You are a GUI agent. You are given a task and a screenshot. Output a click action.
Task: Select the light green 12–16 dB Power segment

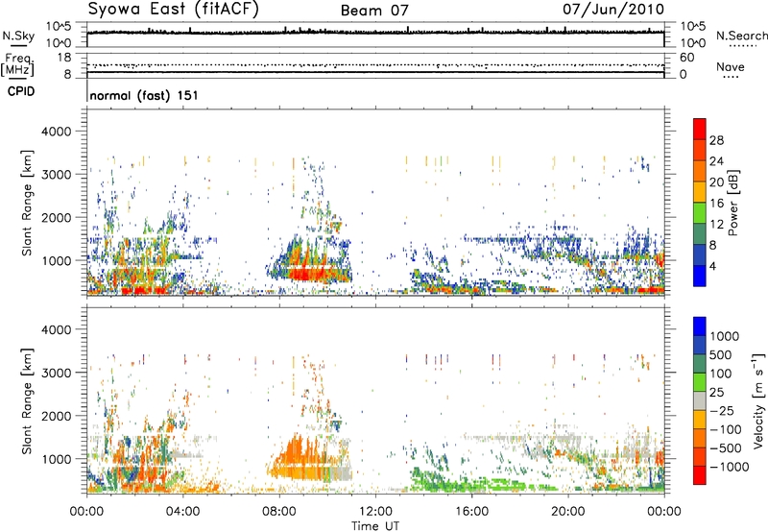tap(700, 212)
